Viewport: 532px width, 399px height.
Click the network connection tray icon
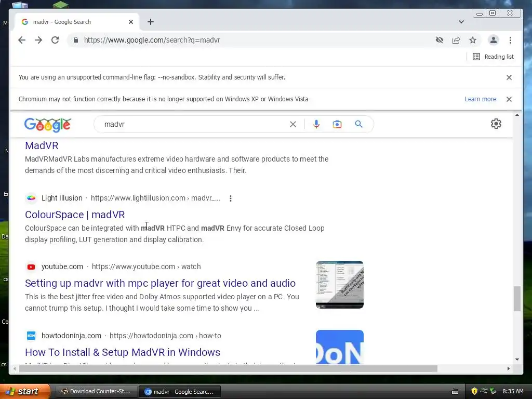coord(484,391)
